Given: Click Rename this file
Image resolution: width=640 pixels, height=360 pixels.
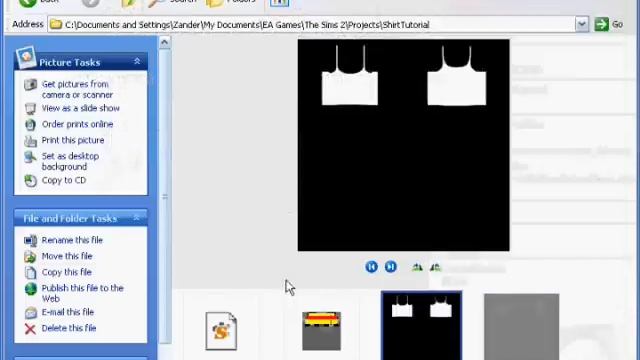Looking at the screenshot, I should (x=72, y=240).
